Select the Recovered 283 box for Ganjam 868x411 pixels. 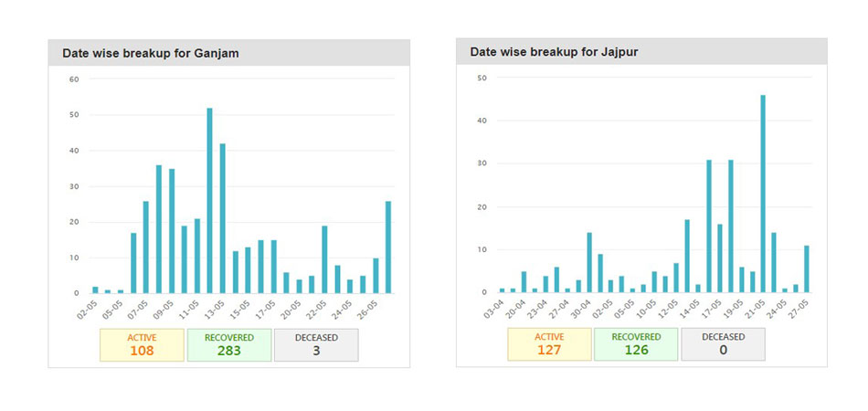pyautogui.click(x=229, y=345)
